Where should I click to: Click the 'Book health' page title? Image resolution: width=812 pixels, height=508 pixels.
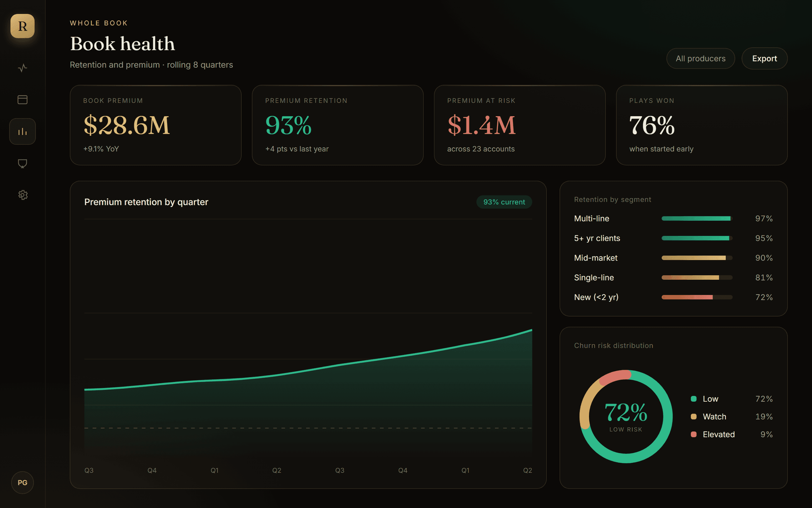122,44
